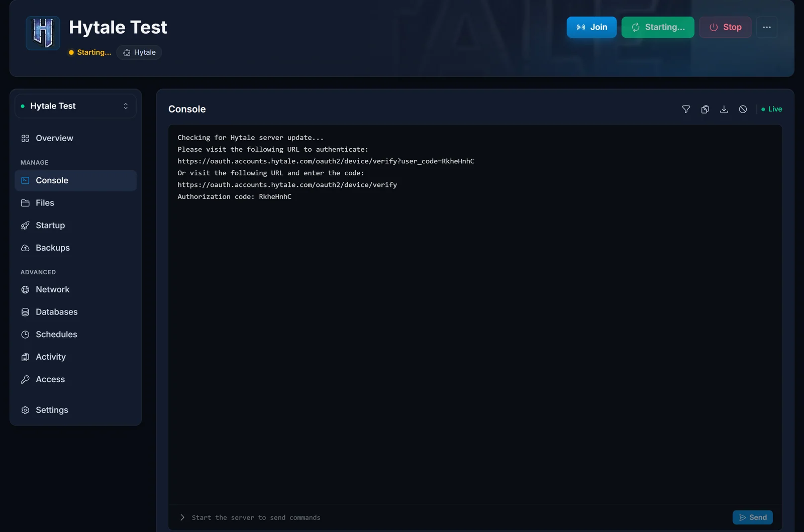Open Network in the sidebar
This screenshot has height=532, width=804.
[x=76, y=289]
